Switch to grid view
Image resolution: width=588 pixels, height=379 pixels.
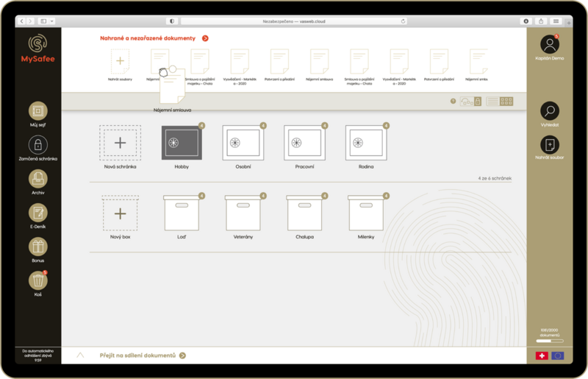coord(506,102)
